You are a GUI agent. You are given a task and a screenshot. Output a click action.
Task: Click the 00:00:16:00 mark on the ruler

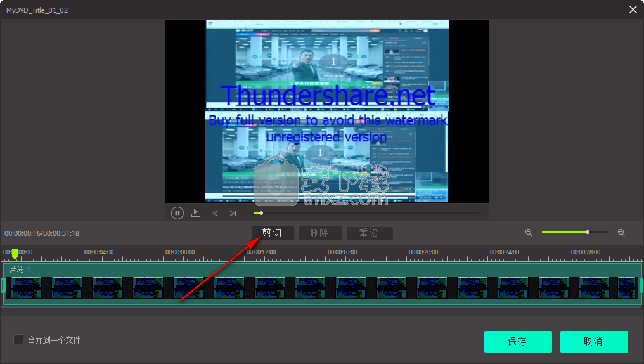[x=342, y=252]
